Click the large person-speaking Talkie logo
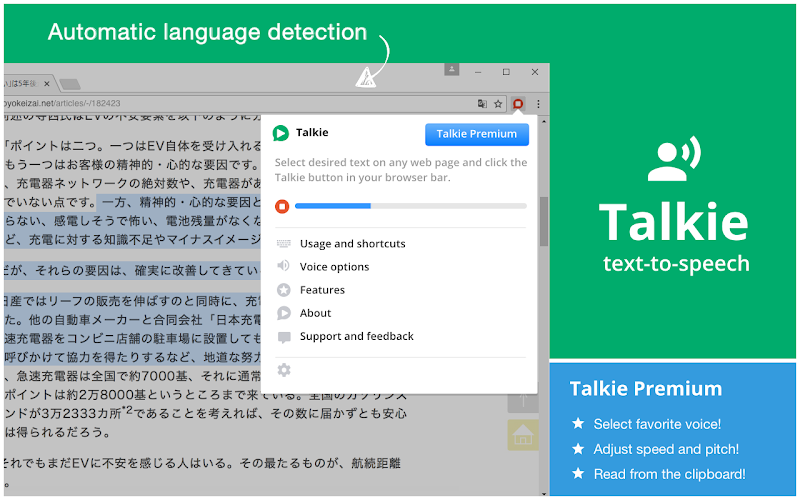800x500 pixels. 674,159
